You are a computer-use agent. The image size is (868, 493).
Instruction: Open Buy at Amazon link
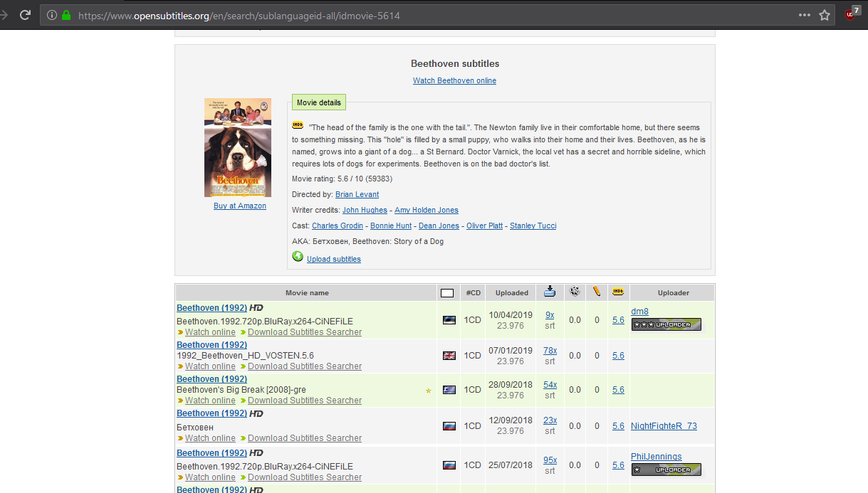(x=240, y=206)
